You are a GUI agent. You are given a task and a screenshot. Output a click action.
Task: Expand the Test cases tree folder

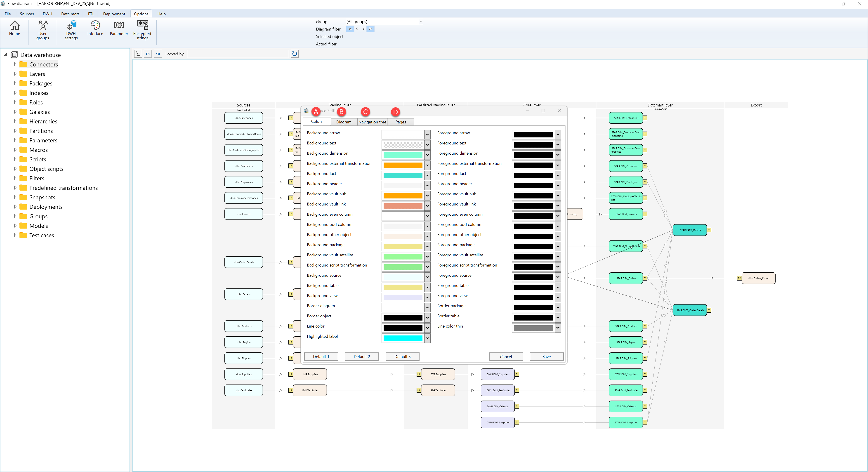[15, 235]
